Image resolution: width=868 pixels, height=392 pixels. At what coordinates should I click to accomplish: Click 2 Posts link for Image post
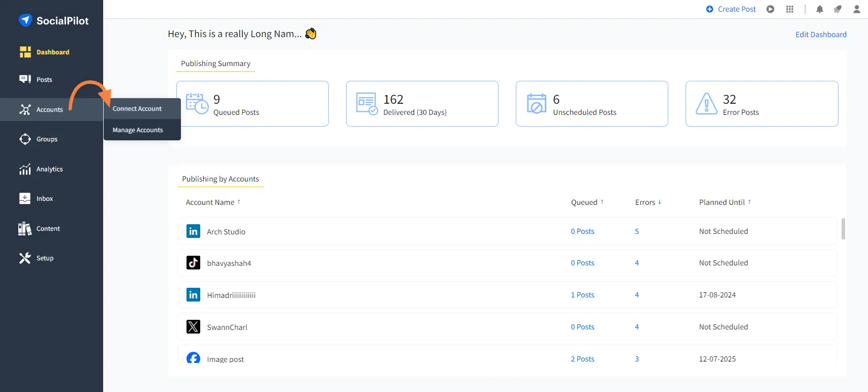coord(582,359)
